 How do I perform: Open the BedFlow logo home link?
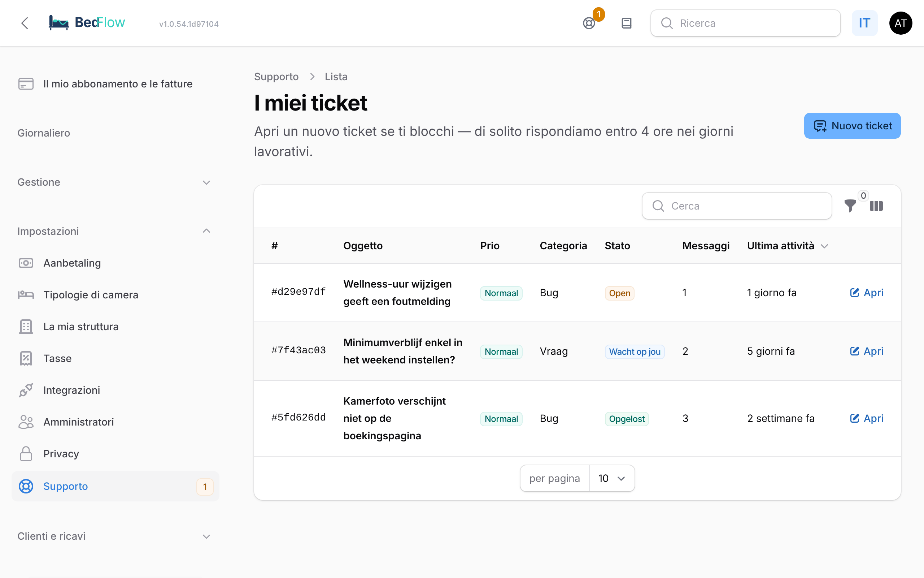(87, 23)
